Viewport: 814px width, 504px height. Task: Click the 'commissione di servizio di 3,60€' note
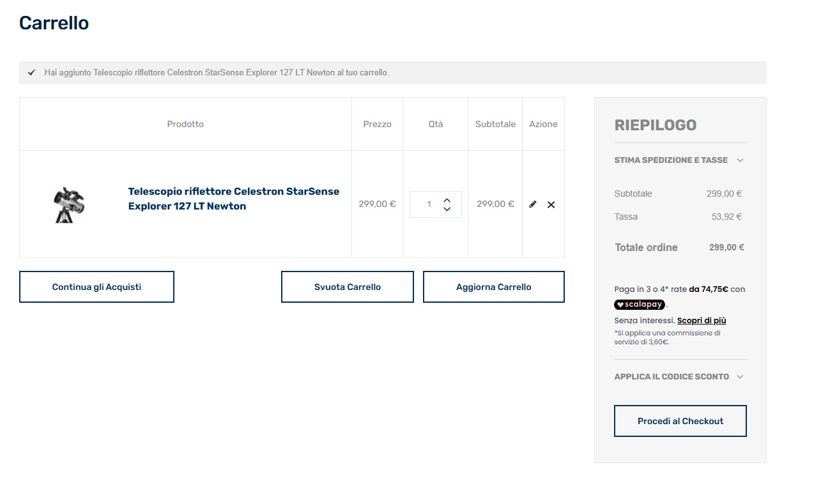(x=667, y=337)
